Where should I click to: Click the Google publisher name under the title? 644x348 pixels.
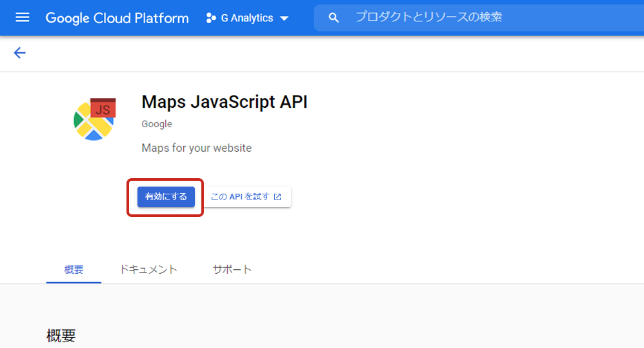click(157, 124)
